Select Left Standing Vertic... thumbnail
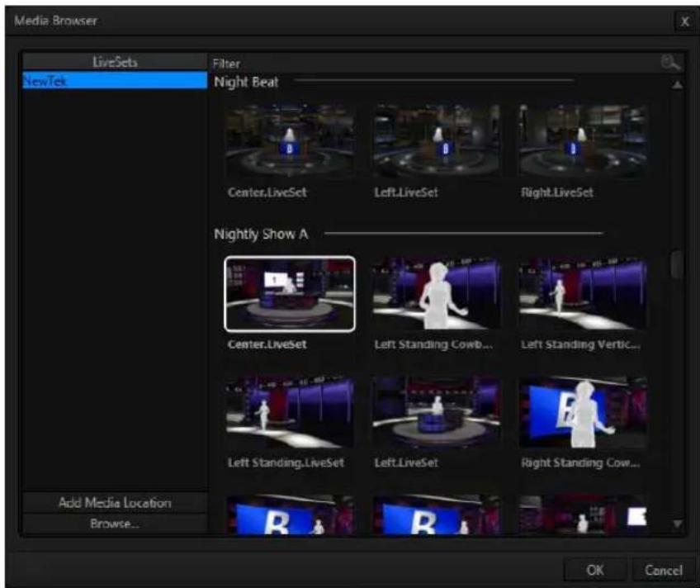Image resolution: width=700 pixels, height=588 pixels. [583, 294]
